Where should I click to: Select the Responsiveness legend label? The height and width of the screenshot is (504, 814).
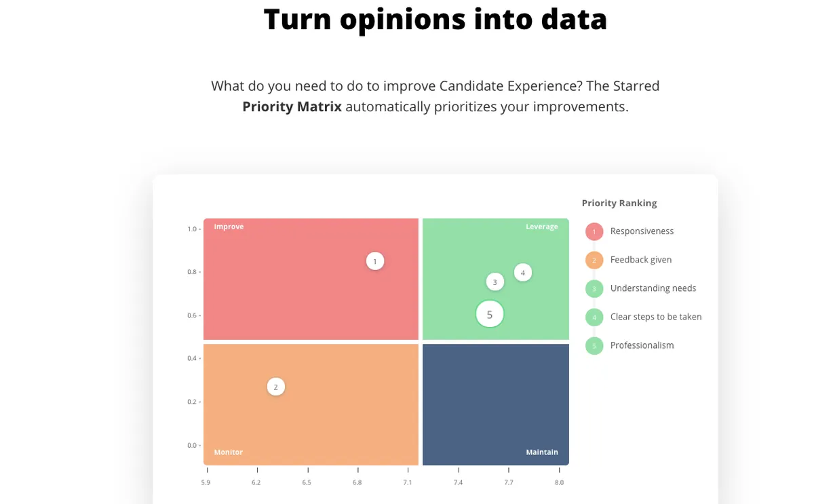click(642, 231)
